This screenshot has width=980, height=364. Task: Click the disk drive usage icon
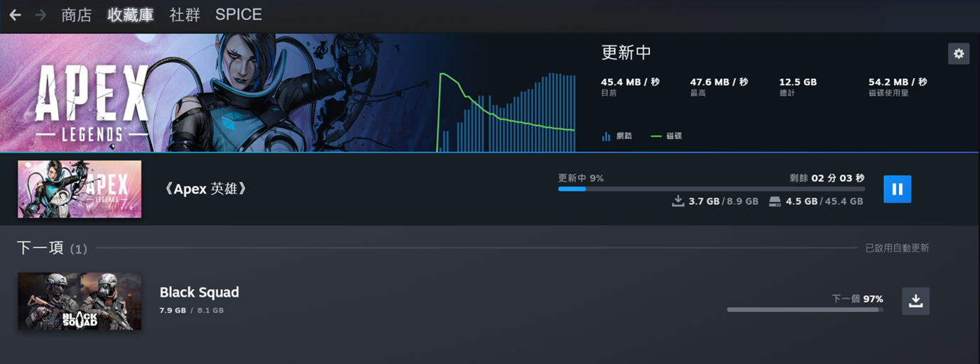(x=775, y=201)
